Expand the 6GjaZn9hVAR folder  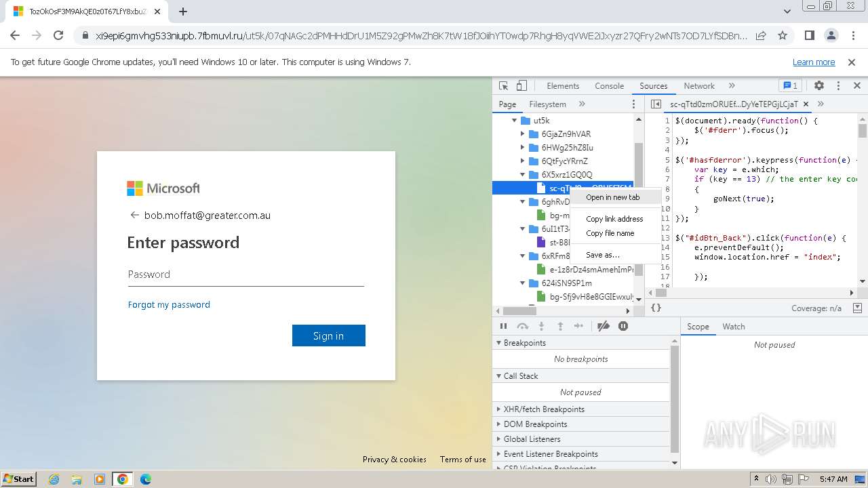523,134
